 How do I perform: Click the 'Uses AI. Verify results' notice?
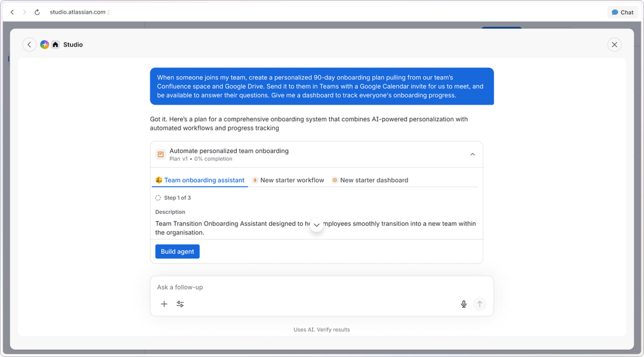(321, 329)
